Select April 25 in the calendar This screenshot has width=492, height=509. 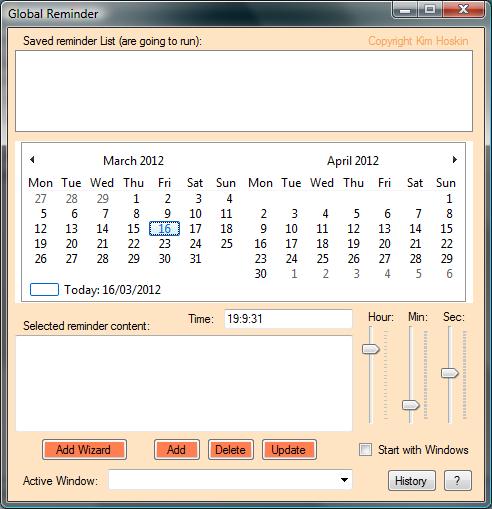coord(322,259)
